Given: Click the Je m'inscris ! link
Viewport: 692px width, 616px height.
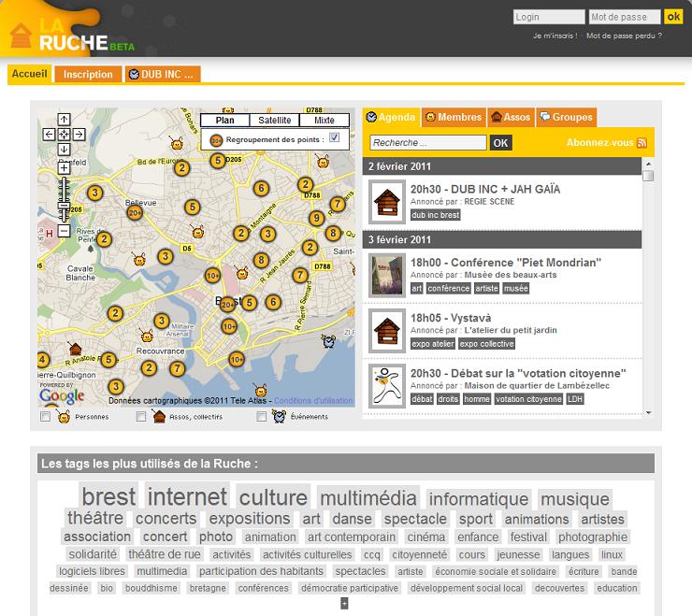Looking at the screenshot, I should click(555, 36).
